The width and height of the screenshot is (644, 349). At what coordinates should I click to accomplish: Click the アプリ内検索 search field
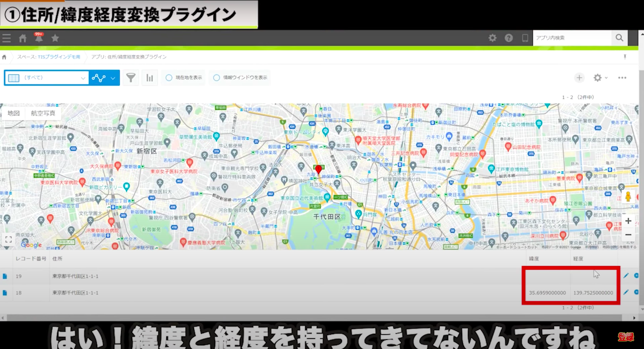572,38
